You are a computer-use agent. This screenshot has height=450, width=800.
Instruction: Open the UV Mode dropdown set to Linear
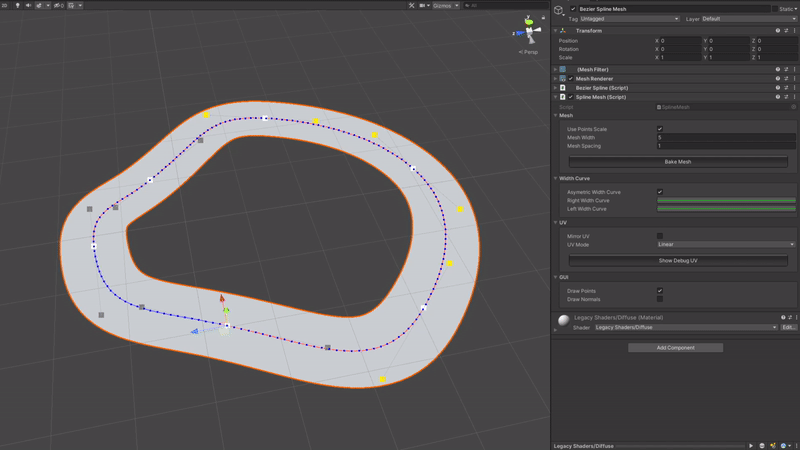[x=725, y=244]
